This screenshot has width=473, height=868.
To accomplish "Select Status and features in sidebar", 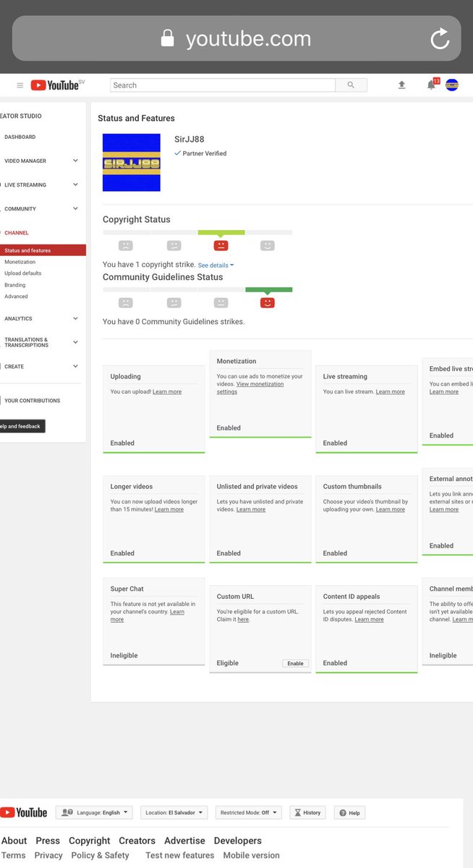I will (43, 250).
